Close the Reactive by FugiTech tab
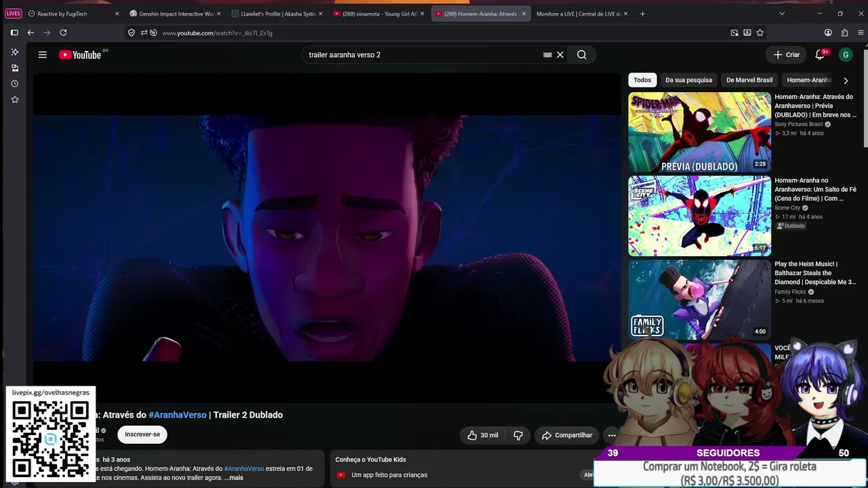This screenshot has width=868, height=488. [117, 14]
